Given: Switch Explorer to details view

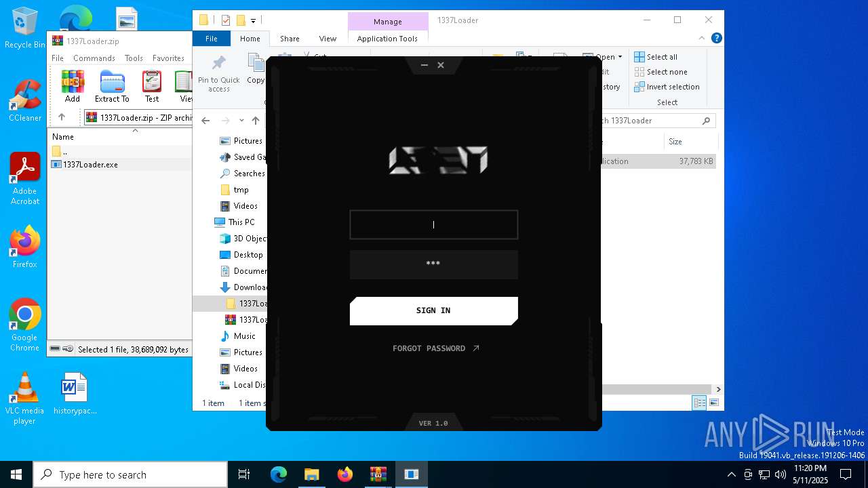Looking at the screenshot, I should click(699, 403).
